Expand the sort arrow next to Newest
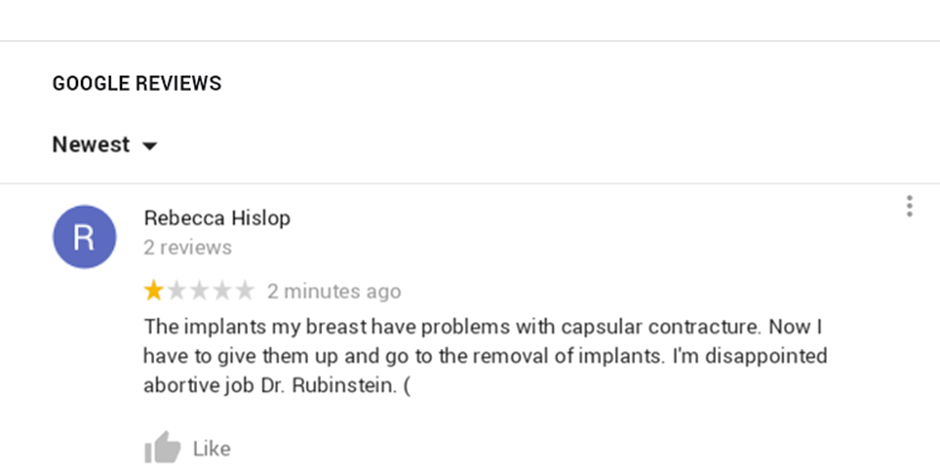 tap(149, 146)
